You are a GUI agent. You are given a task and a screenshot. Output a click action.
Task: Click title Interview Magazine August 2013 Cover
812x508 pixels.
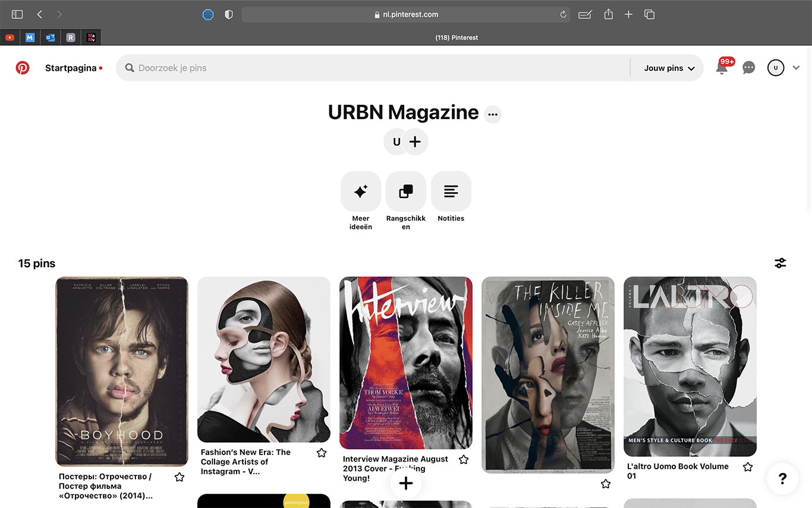[396, 468]
